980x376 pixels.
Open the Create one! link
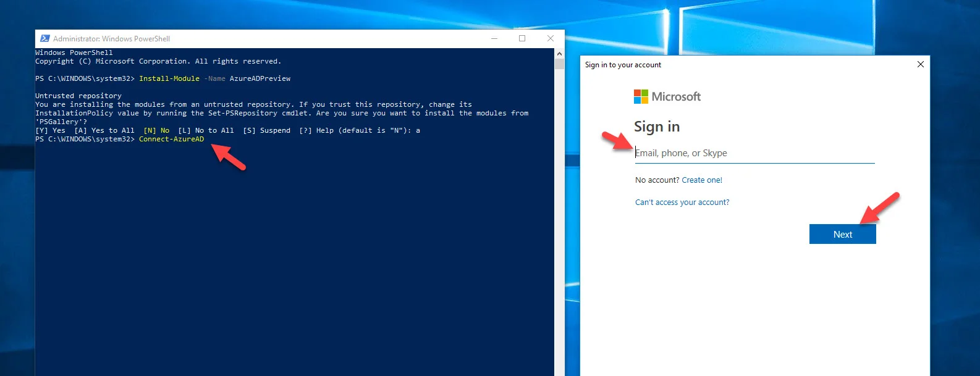pos(702,180)
